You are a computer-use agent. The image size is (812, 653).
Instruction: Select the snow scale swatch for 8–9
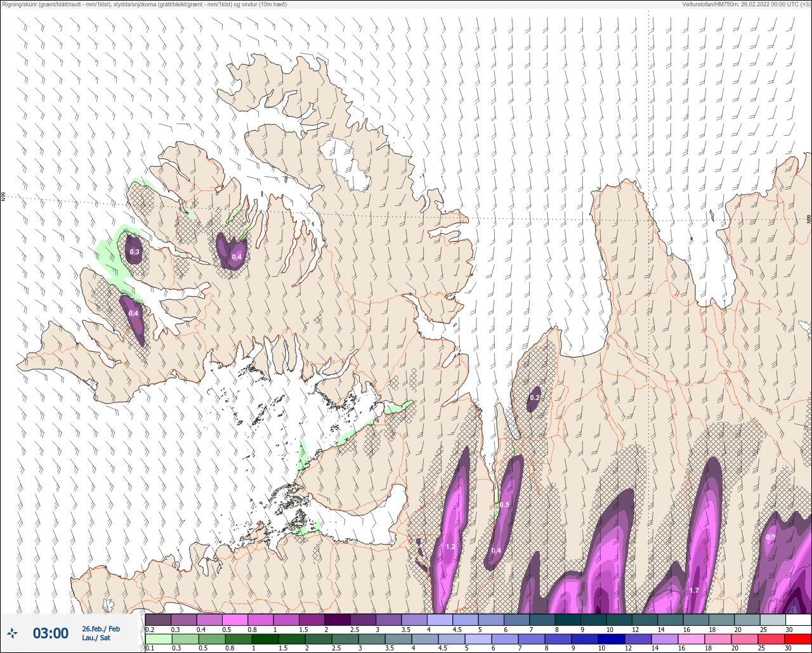point(568,619)
